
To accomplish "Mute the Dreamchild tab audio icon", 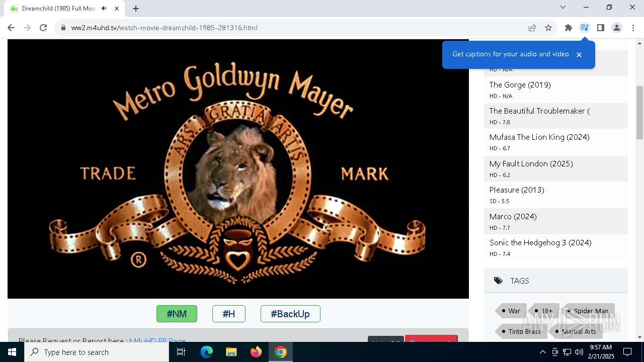I will (x=104, y=8).
